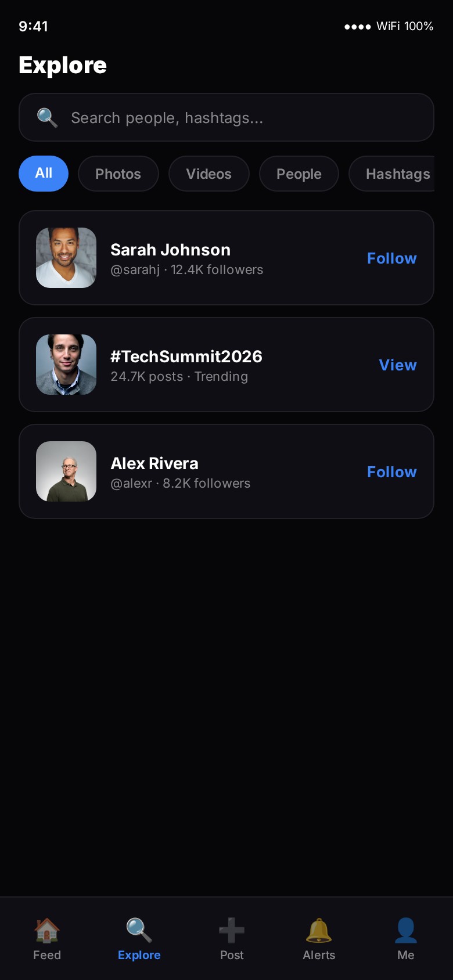Open Alex Rivera's avatar
Image resolution: width=453 pixels, height=980 pixels.
point(66,471)
